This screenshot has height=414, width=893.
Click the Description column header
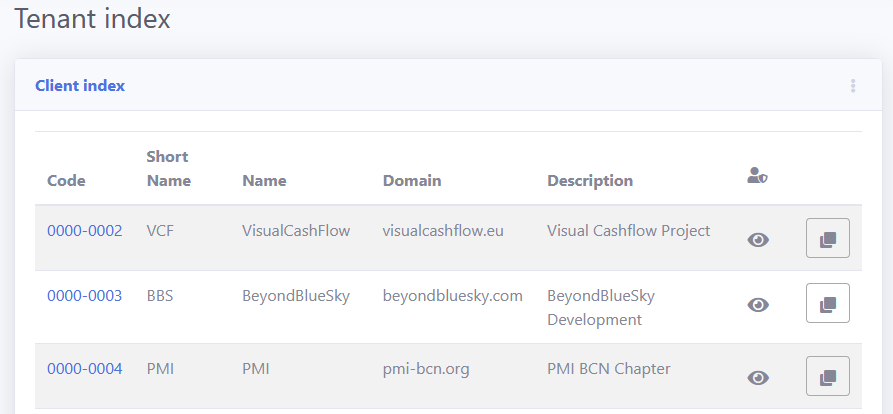coord(590,181)
